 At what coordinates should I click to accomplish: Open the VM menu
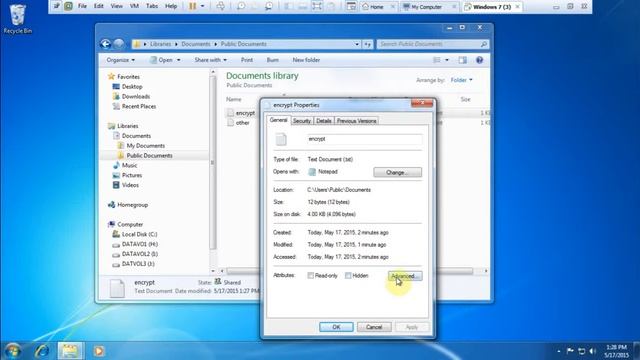134,7
